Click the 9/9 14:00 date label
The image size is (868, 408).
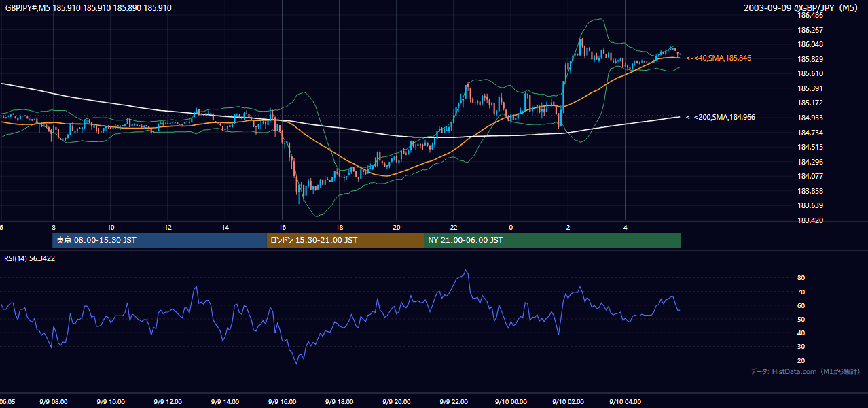[225, 401]
